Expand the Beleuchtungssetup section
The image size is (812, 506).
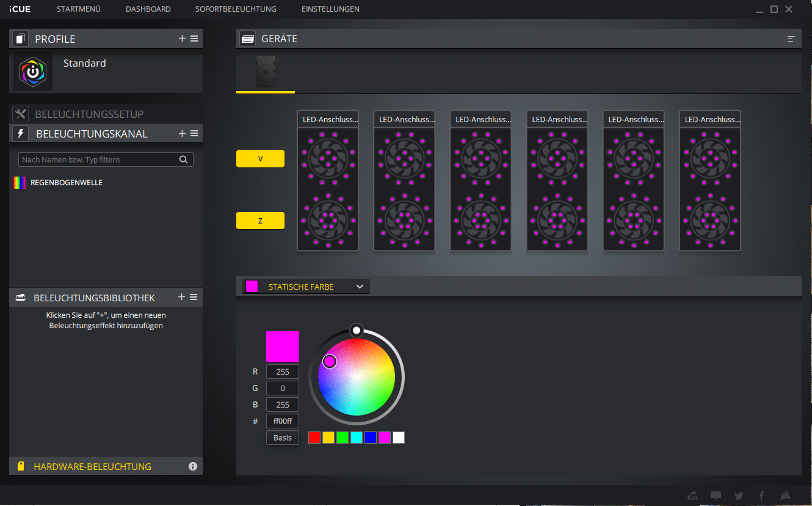click(89, 114)
